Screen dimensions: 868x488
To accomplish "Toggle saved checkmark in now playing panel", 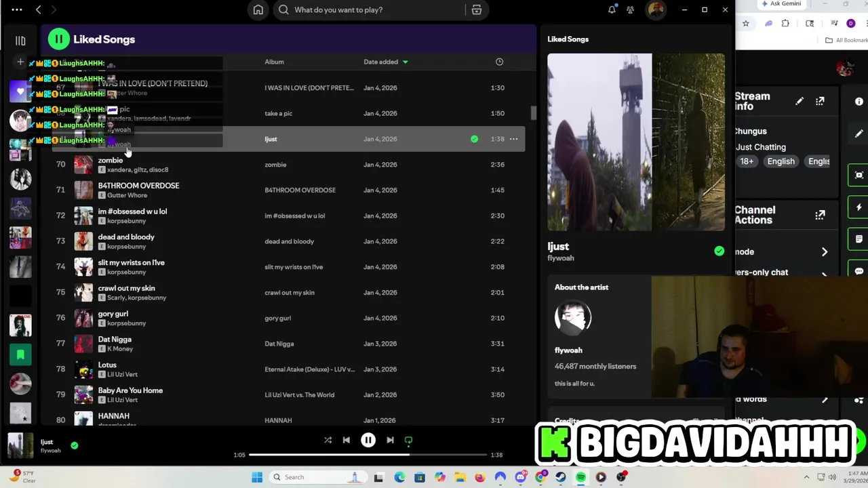I will pos(719,251).
